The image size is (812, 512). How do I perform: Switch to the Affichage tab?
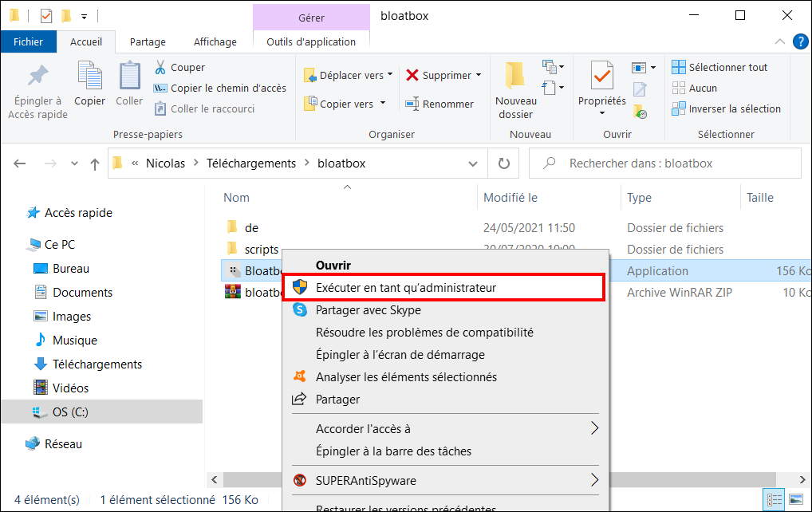[215, 42]
